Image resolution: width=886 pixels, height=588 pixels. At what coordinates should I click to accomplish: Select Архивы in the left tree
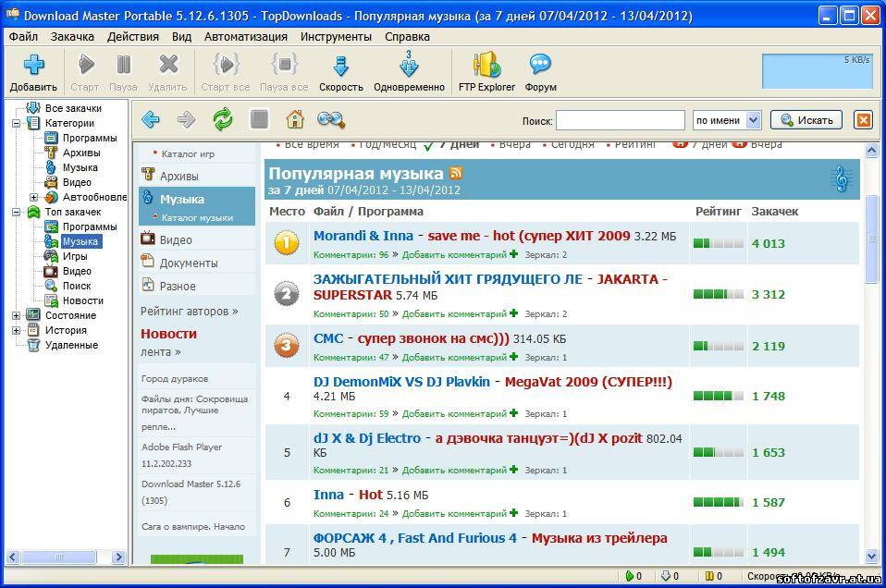(81, 153)
